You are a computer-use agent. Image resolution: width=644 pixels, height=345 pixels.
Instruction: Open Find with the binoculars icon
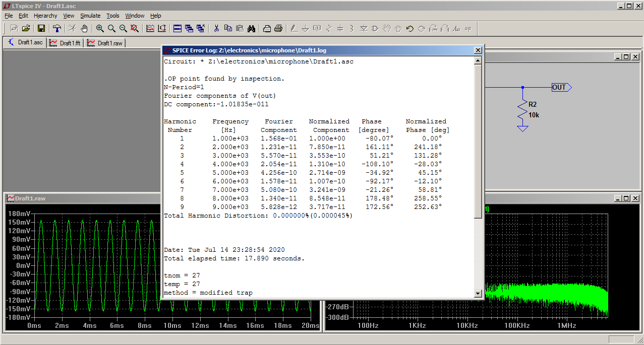251,28
